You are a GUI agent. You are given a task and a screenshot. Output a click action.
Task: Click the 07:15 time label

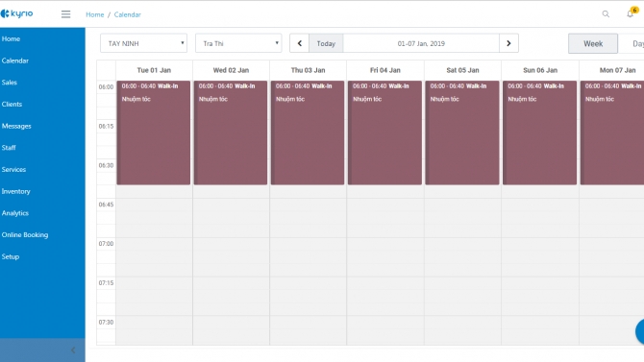[106, 283]
